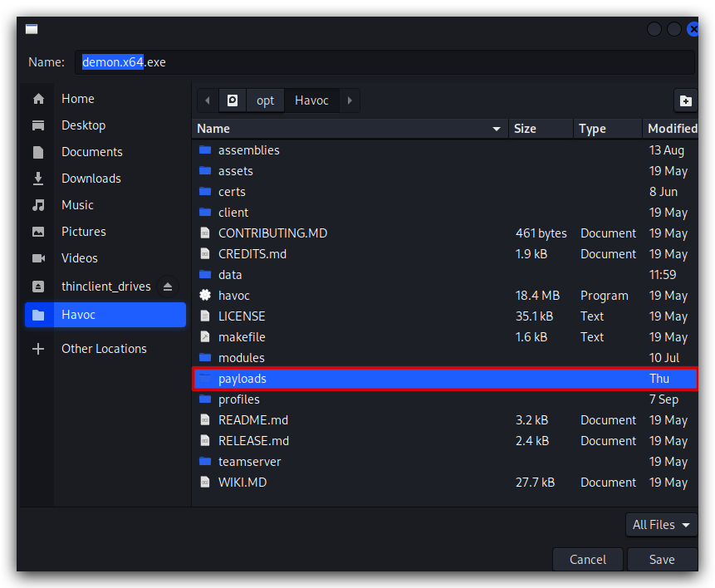
Task: Click the LICENSE file icon
Action: 205,316
